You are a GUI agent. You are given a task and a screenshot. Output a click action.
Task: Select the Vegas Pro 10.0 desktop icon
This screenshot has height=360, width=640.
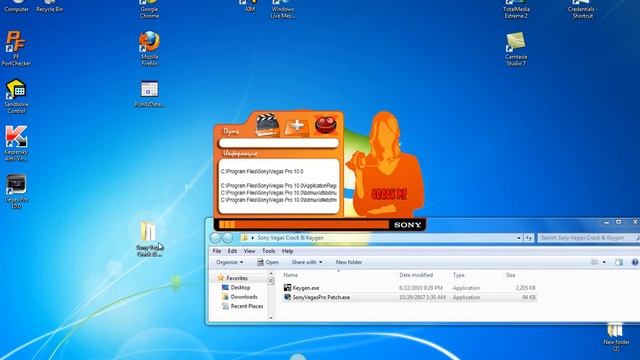(16, 191)
